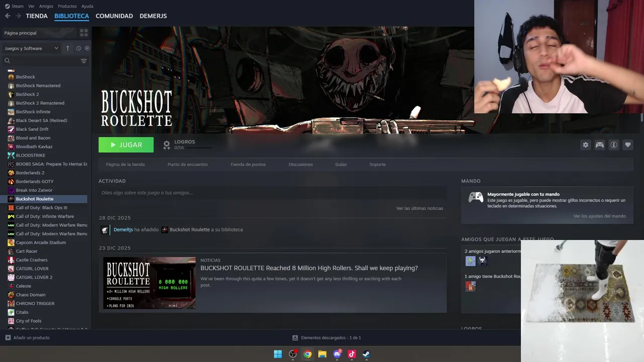Open Tienda de puntos link
This screenshot has height=362, width=644.
pos(248,164)
